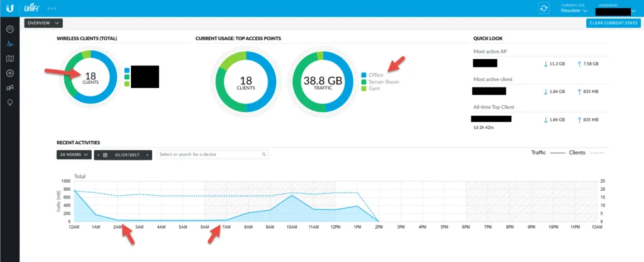
Task: Click the blue Office legend swatch
Action: tap(364, 75)
